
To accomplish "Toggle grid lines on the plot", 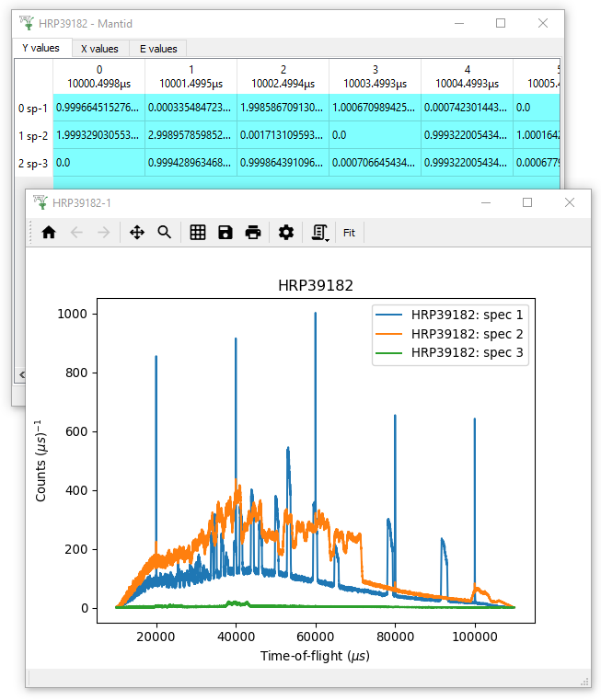I will pyautogui.click(x=198, y=233).
